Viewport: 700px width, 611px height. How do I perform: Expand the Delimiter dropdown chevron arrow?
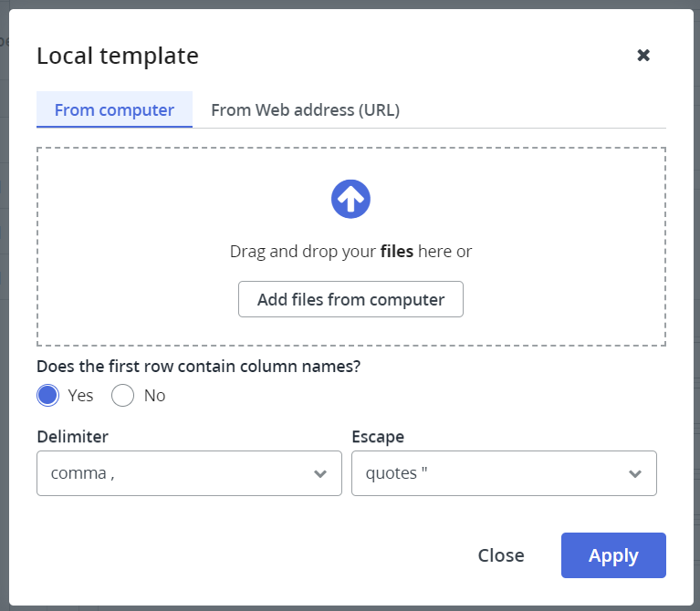pyautogui.click(x=320, y=473)
